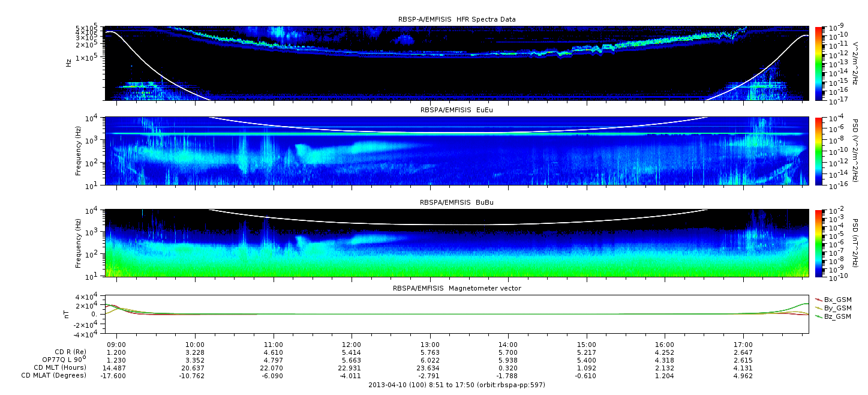Select the Bz_GSM legend entry
868x395 pixels.
pos(837,316)
